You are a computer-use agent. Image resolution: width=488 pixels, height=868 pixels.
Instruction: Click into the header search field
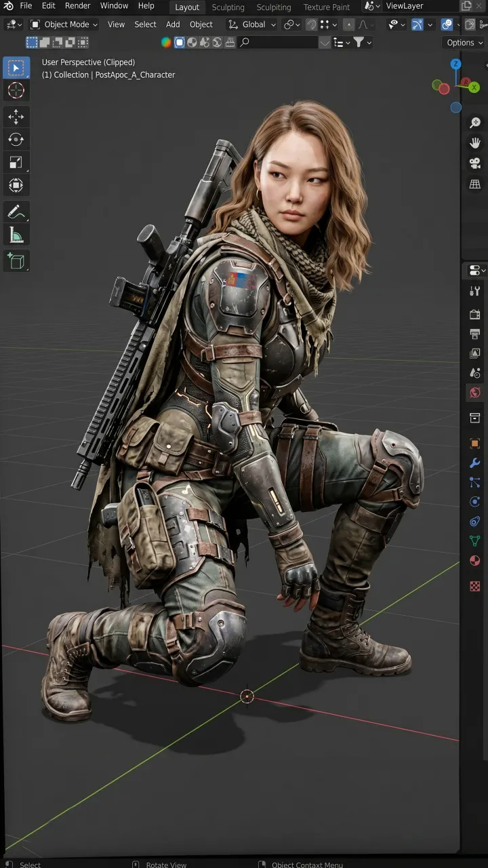pyautogui.click(x=278, y=42)
